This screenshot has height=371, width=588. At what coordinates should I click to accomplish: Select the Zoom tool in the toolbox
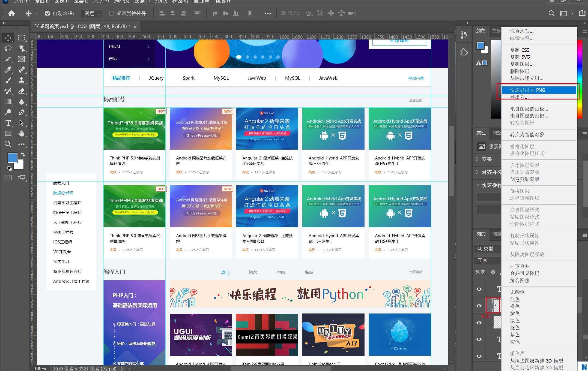coord(8,144)
